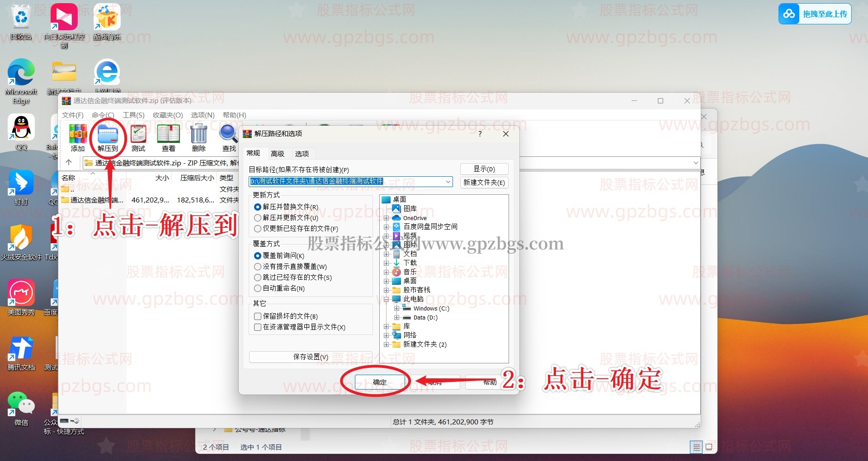Select 解压并更新文件(U) radio button
The width and height of the screenshot is (868, 461).
tap(258, 218)
